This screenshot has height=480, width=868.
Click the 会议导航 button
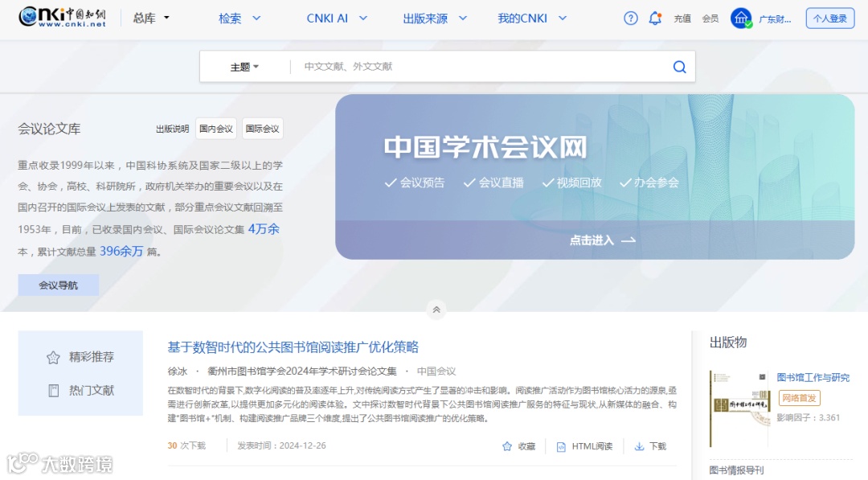tap(58, 285)
